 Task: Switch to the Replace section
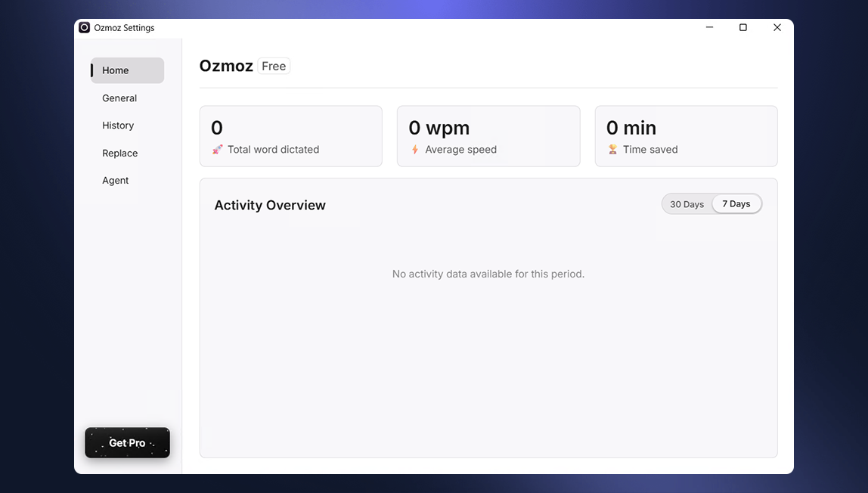[x=120, y=153]
